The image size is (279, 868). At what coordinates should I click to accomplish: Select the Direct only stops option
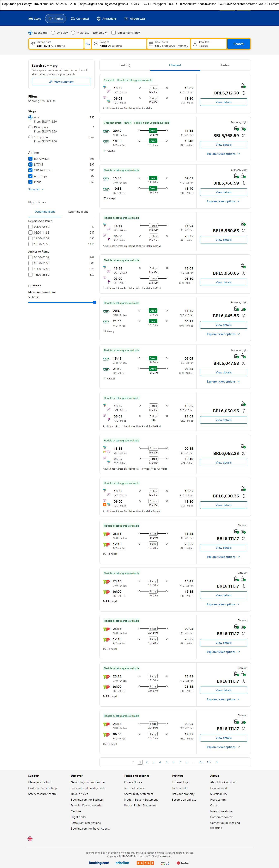30,127
